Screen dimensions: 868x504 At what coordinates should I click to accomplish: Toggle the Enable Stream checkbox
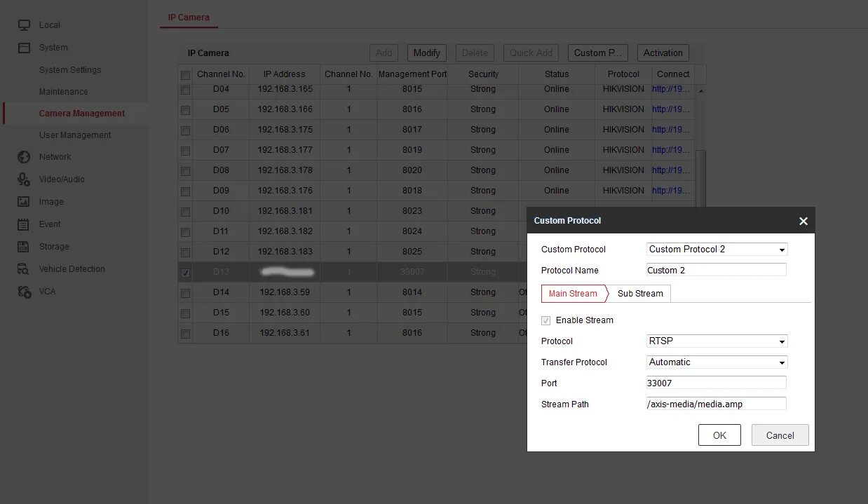pyautogui.click(x=546, y=320)
